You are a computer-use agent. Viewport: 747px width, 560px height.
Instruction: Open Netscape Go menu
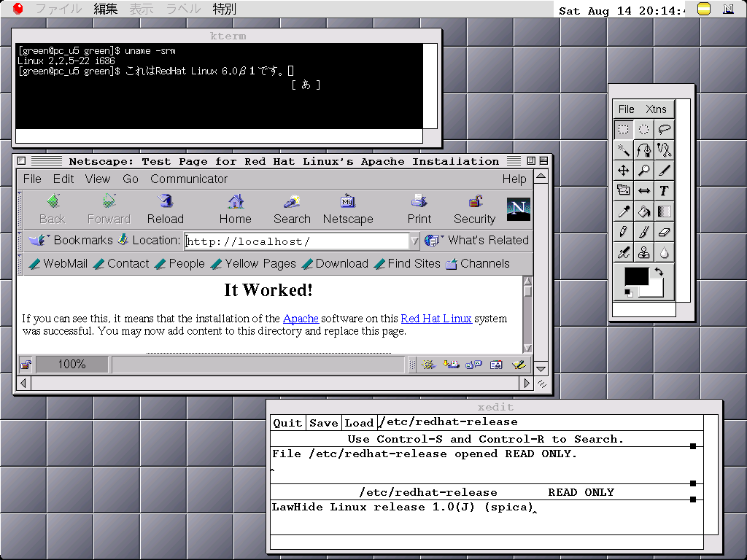[131, 179]
